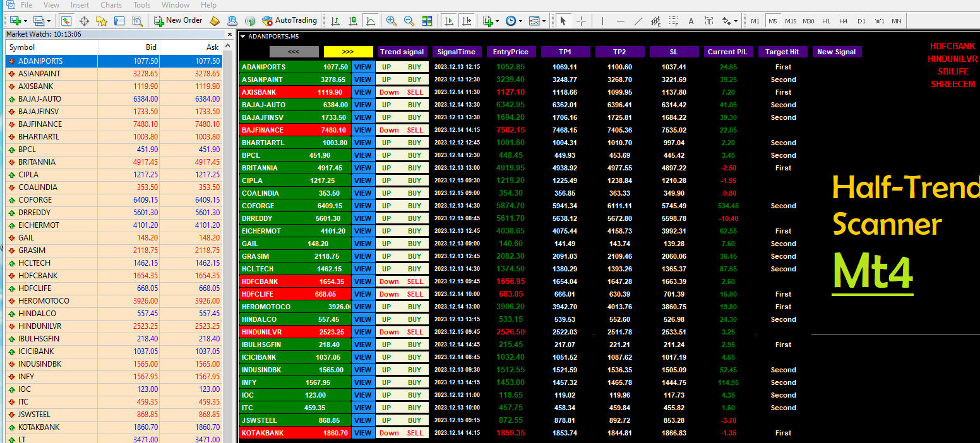
Task: Click the yellow >>> next page button
Action: tap(349, 52)
